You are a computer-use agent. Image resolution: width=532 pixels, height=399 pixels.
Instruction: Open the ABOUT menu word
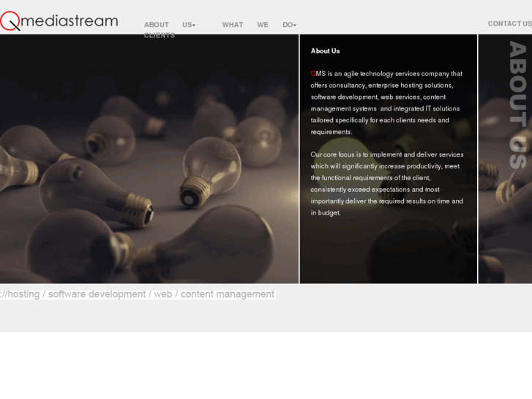click(157, 25)
